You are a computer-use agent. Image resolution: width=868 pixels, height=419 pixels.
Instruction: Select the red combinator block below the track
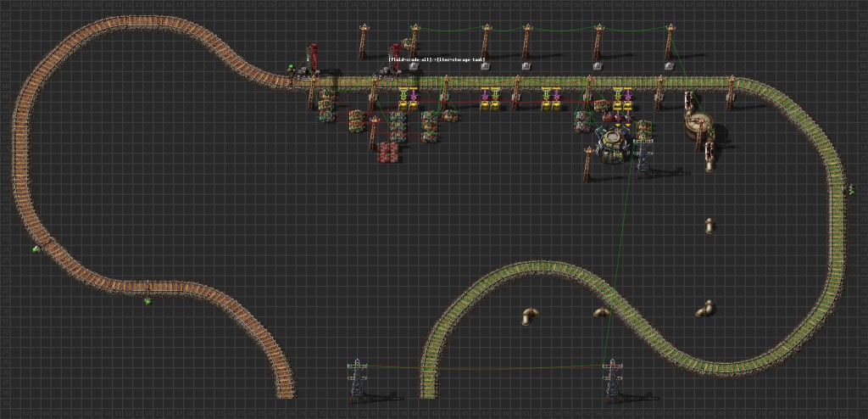point(390,152)
